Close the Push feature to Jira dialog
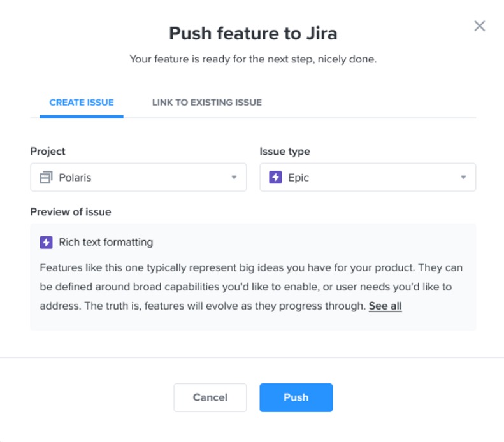The height and width of the screenshot is (442, 504). coord(480,26)
